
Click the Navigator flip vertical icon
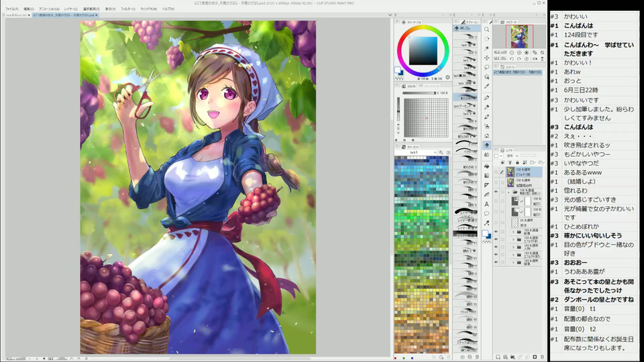[x=542, y=59]
